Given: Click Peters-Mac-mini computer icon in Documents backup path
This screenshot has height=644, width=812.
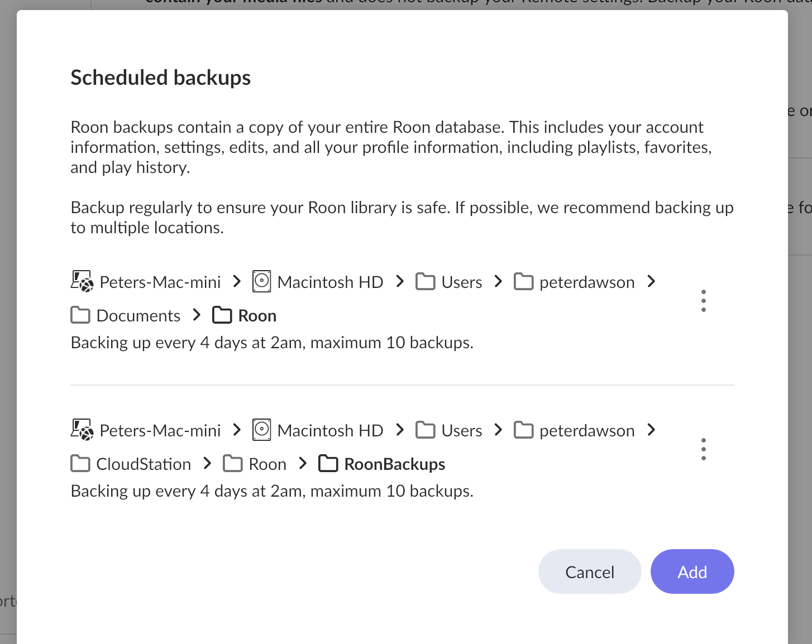Looking at the screenshot, I should click(82, 282).
